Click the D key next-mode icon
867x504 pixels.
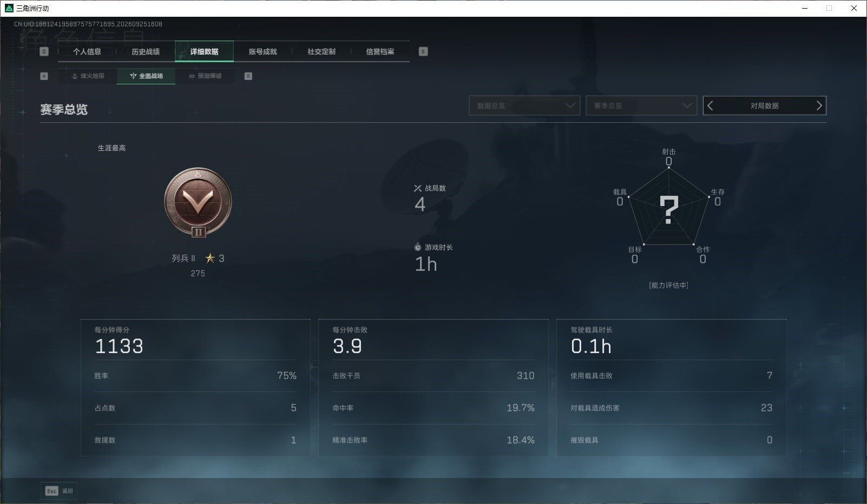(248, 76)
